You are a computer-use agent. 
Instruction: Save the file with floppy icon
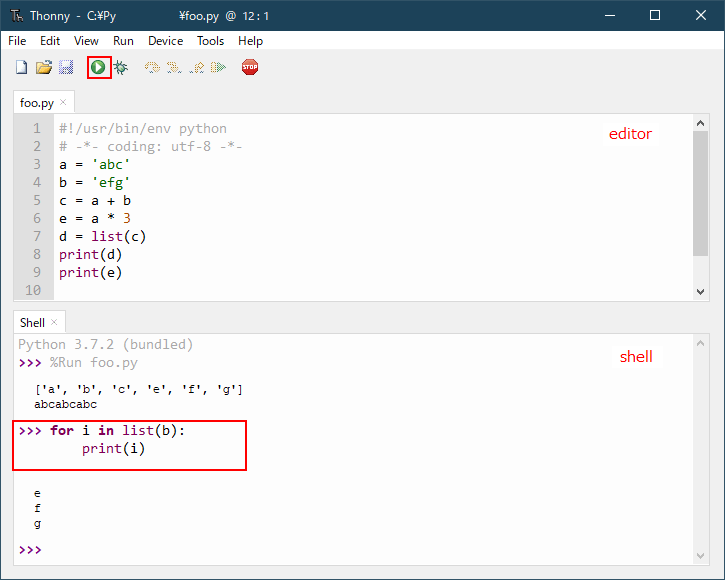(x=66, y=68)
